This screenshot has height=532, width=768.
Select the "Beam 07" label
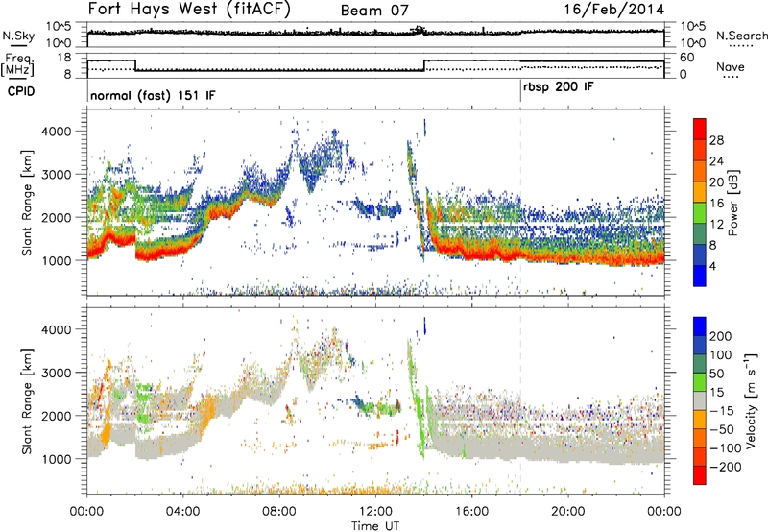click(374, 11)
